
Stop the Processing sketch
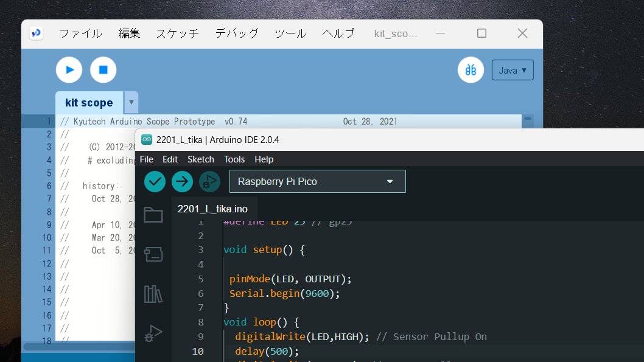[x=103, y=70]
